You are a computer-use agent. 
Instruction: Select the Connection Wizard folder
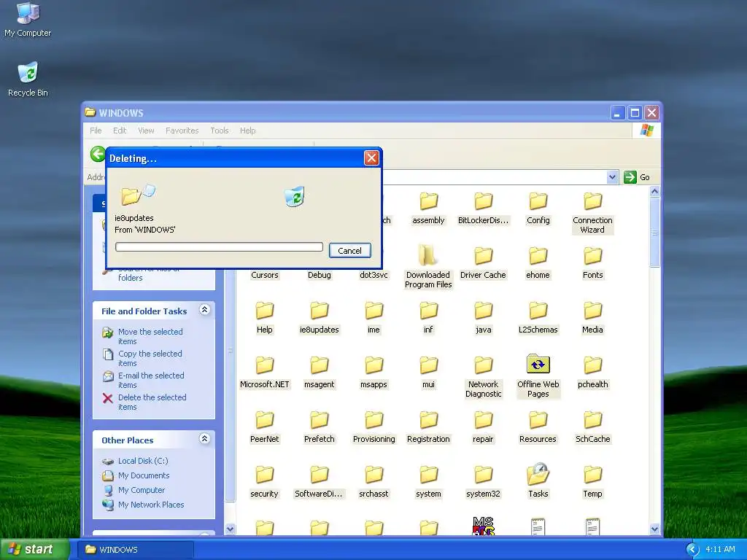pos(592,213)
